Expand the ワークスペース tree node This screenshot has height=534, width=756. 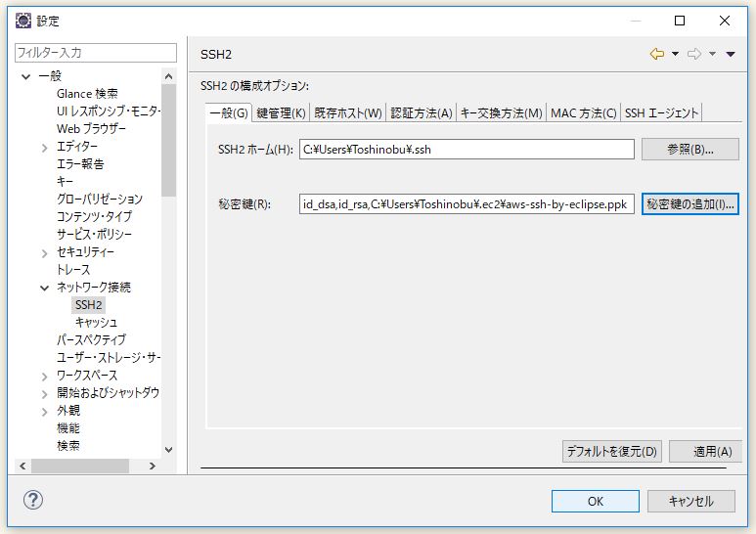pyautogui.click(x=44, y=377)
